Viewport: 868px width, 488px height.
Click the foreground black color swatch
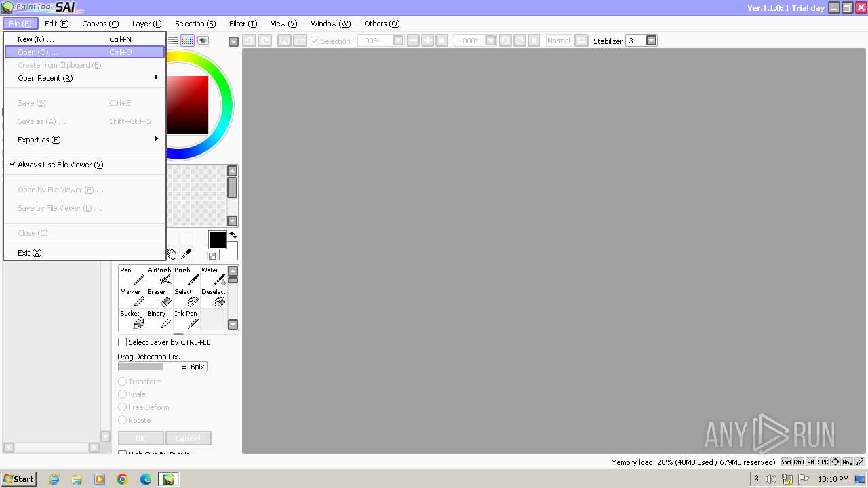tap(217, 240)
